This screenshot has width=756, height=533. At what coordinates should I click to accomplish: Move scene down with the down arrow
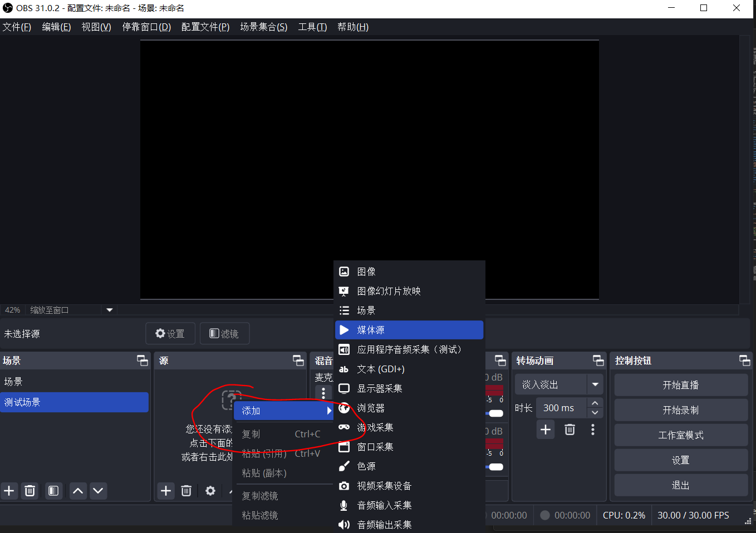[99, 491]
